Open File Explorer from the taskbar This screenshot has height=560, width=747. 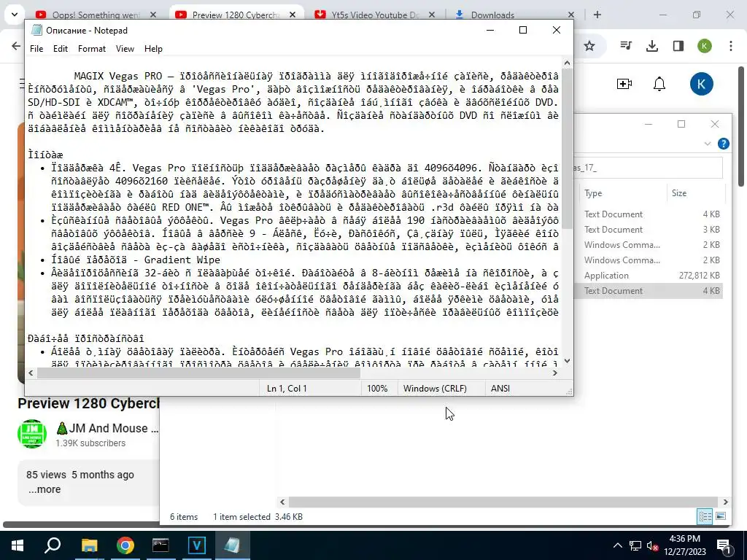point(89,545)
